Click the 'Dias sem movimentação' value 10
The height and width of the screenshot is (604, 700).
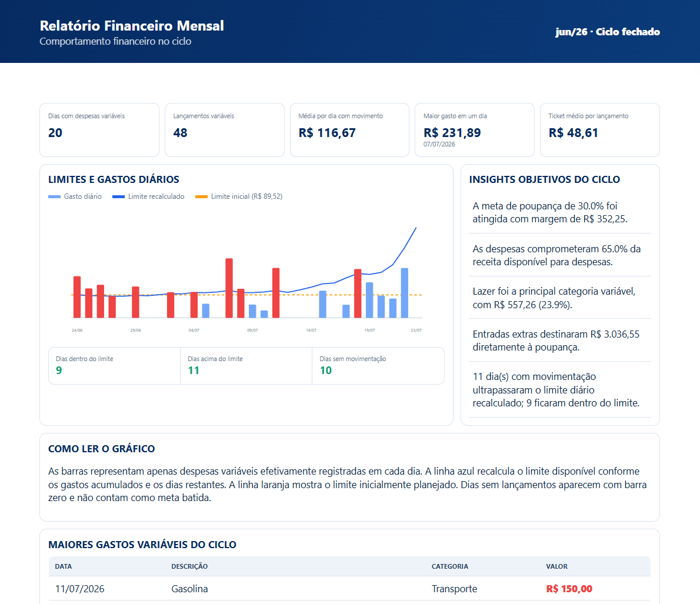point(325,371)
